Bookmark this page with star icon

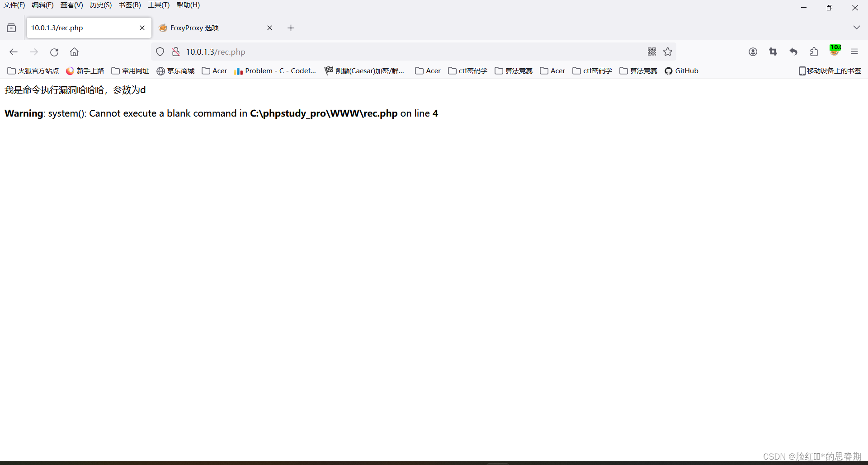pos(668,52)
